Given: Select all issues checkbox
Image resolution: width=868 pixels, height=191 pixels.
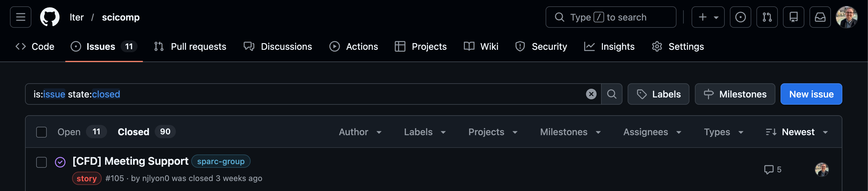Looking at the screenshot, I should coord(41,132).
